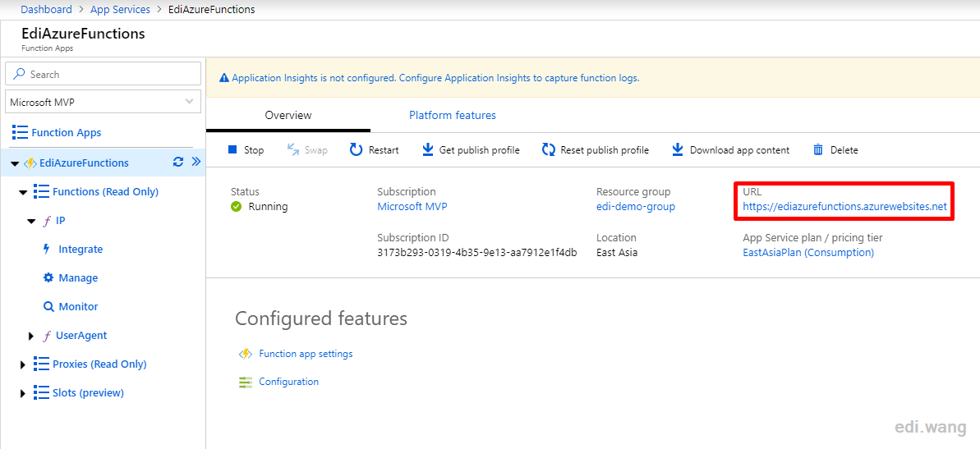Click the double chevron beside EdiAzureFunctions

coord(196,163)
